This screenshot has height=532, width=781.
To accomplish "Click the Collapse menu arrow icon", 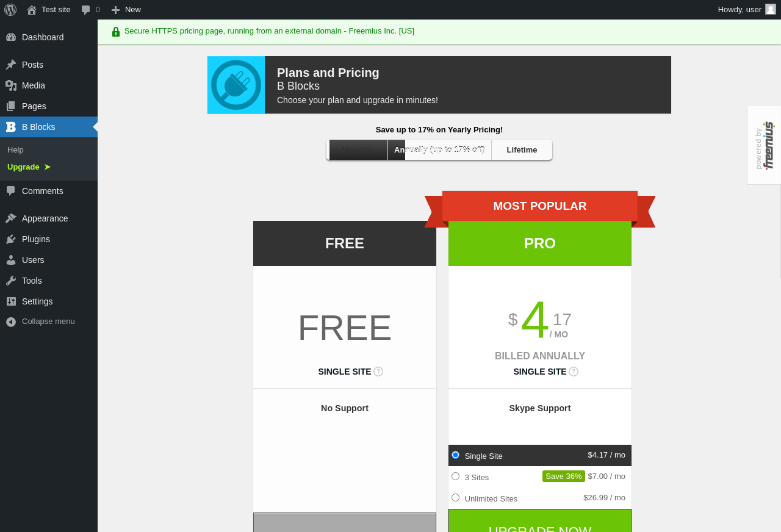I will coord(11,322).
